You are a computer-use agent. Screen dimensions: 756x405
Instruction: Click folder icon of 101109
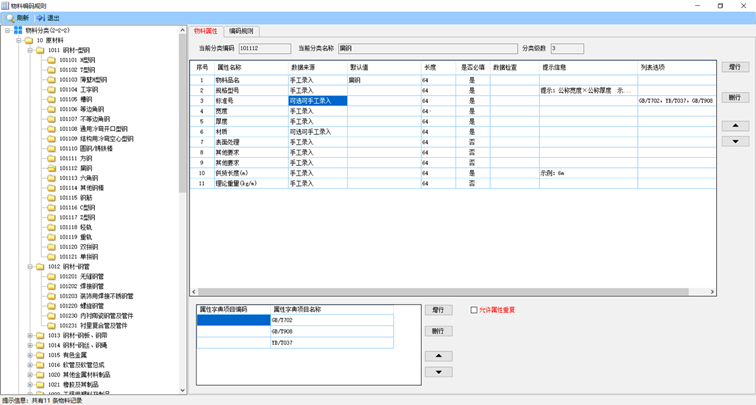tap(52, 139)
